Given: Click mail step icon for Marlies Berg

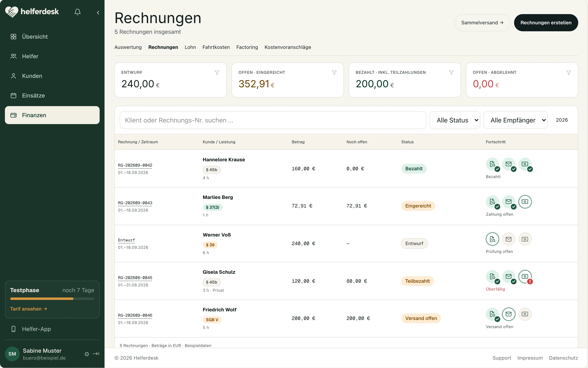Looking at the screenshot, I should [x=509, y=202].
